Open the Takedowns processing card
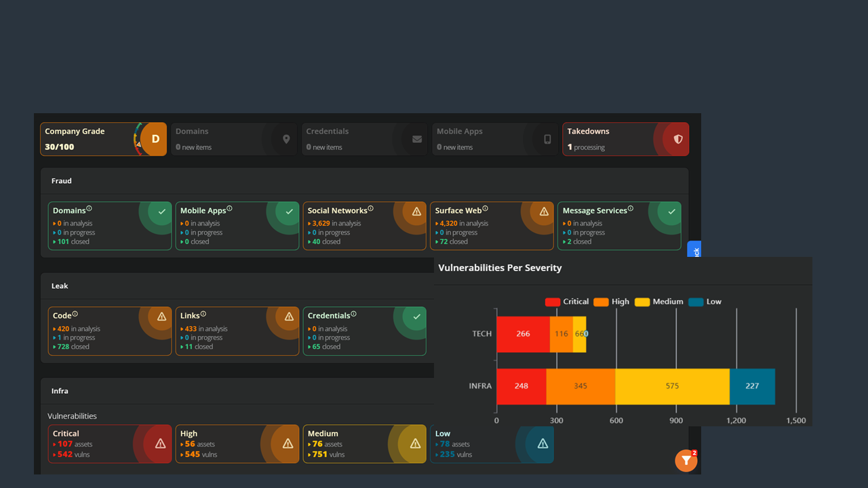868x488 pixels. 625,139
